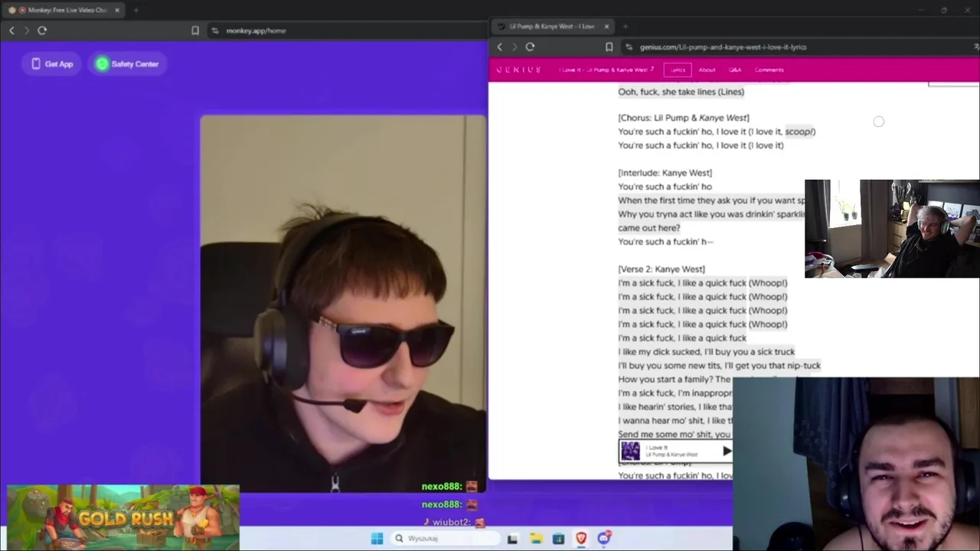Screen dimensions: 980x551
Task: Open the Q&A tab on Genius
Action: click(x=735, y=70)
